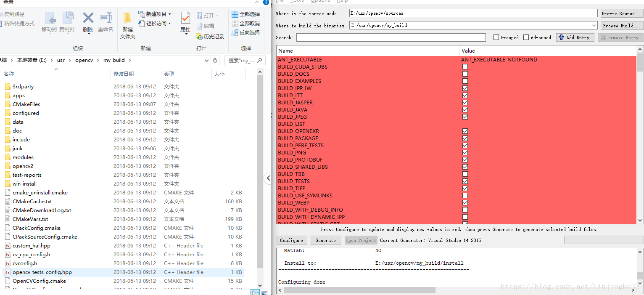The image size is (644, 295).
Task: Click Invert selection (反向选择) in ribbon
Action: [x=246, y=32]
